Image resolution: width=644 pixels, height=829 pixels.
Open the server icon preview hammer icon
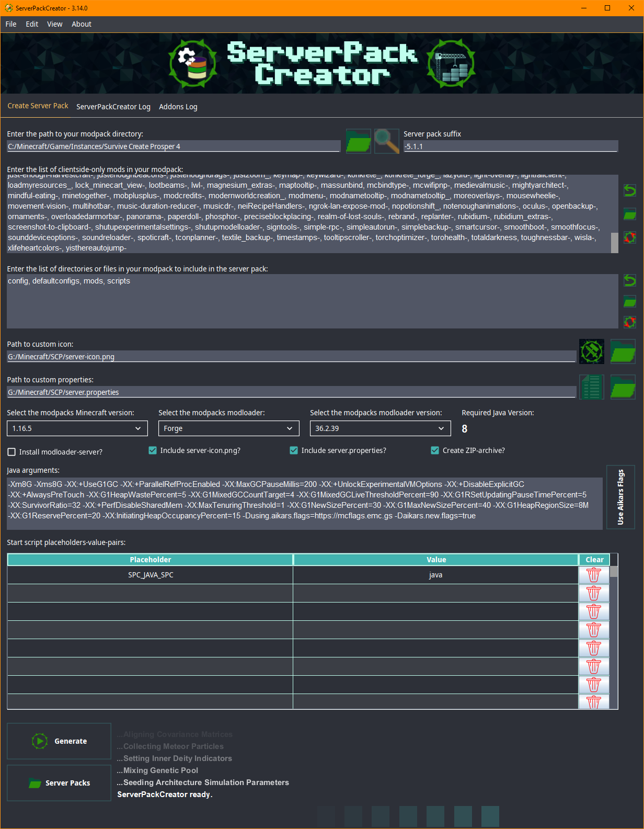pos(592,351)
